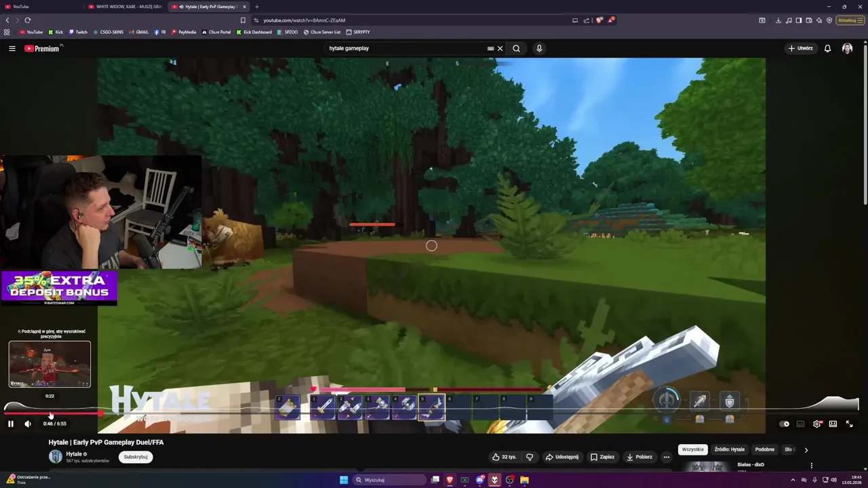This screenshot has width=868, height=488.
Task: Open Brave VPN shield icon
Action: (x=829, y=20)
